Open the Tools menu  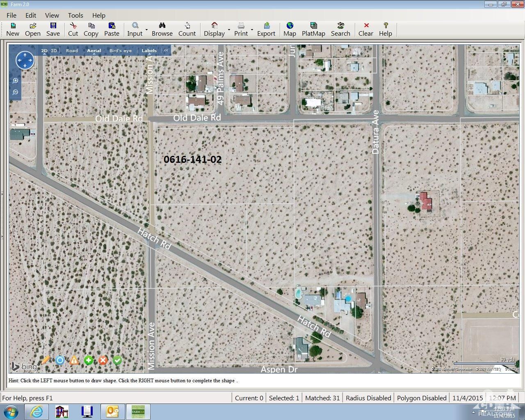click(x=75, y=15)
